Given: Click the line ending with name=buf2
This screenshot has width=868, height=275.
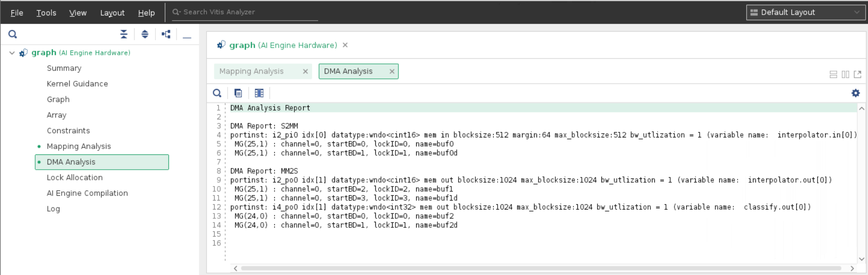Looking at the screenshot, I should 344,216.
